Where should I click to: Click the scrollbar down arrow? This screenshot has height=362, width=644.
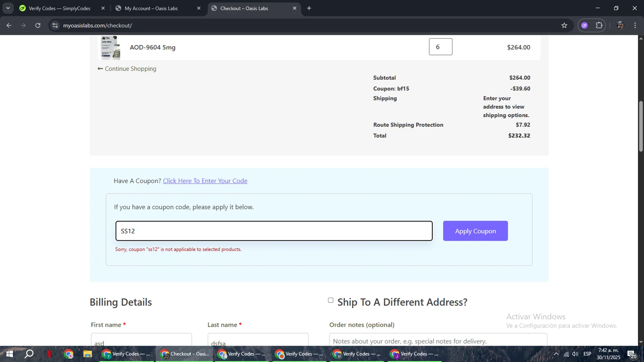coord(641,342)
